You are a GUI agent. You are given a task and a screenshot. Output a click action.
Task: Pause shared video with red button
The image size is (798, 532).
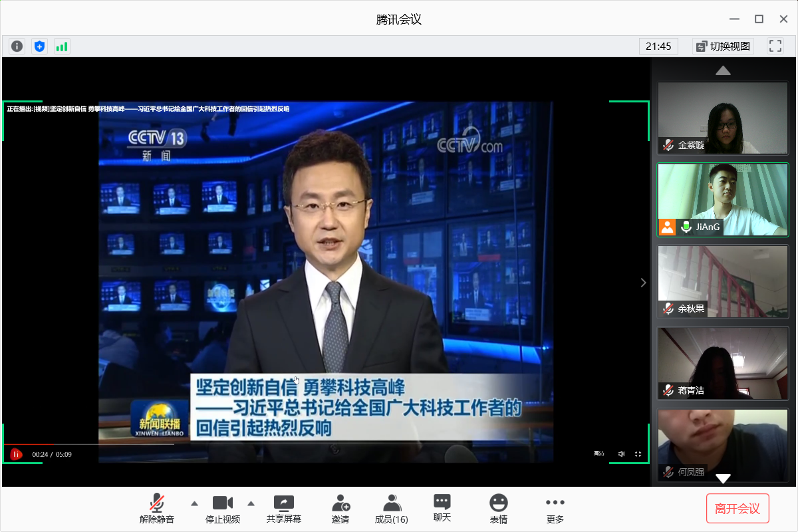(x=16, y=454)
